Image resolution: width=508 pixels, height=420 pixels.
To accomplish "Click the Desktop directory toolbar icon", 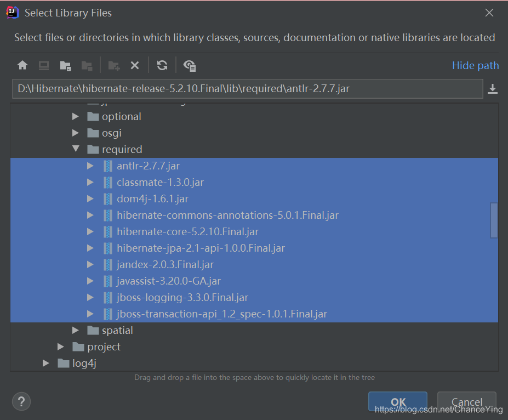I will point(44,65).
